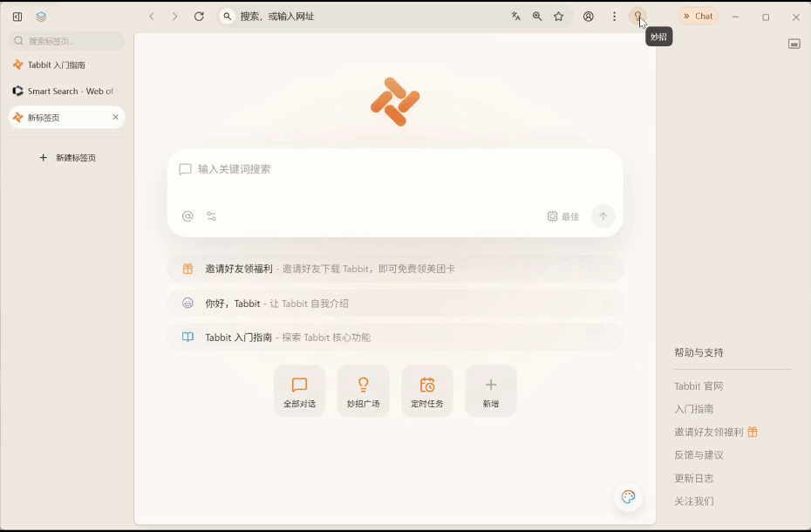Toggle the sidebar panel icon
Viewport: 811px width, 532px height.
click(x=17, y=17)
